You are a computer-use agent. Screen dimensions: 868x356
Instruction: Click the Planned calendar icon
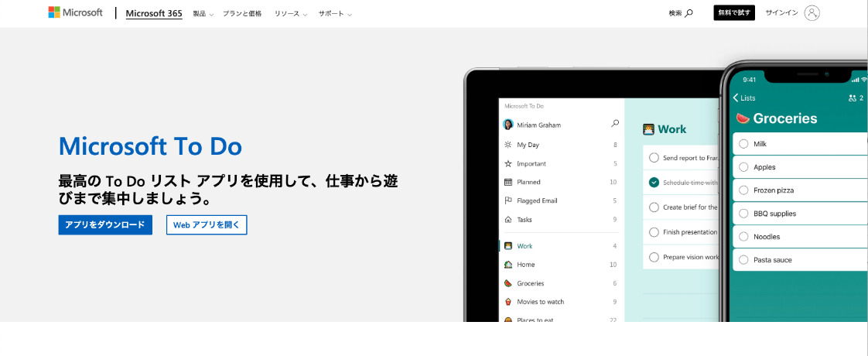click(508, 182)
